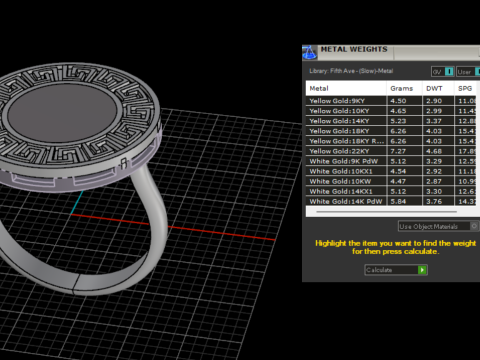Viewport: 480px width, 360px height.
Task: Click the 4.54 grams value
Action: pos(398,171)
